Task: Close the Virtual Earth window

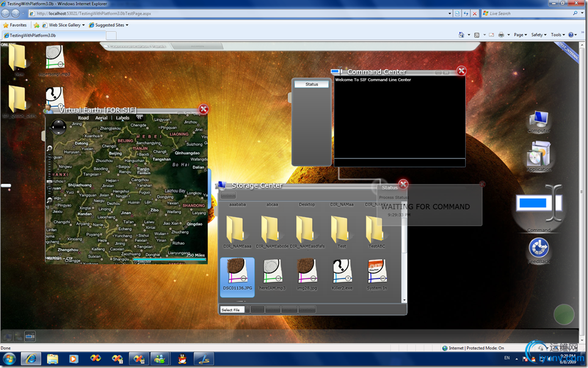Action: (203, 109)
